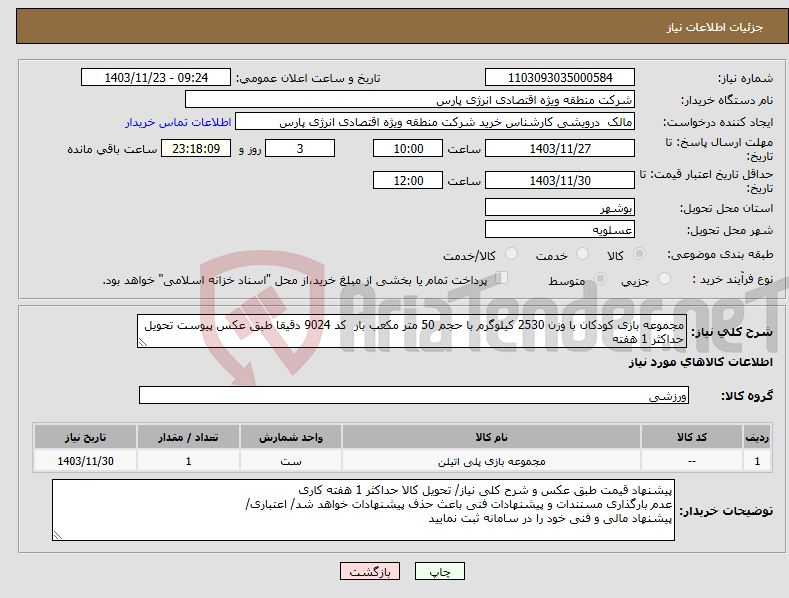Image resolution: width=789 pixels, height=598 pixels.
Task: Click the اطلاعات کالاهای مورد نیاز heading
Action: 700,362
